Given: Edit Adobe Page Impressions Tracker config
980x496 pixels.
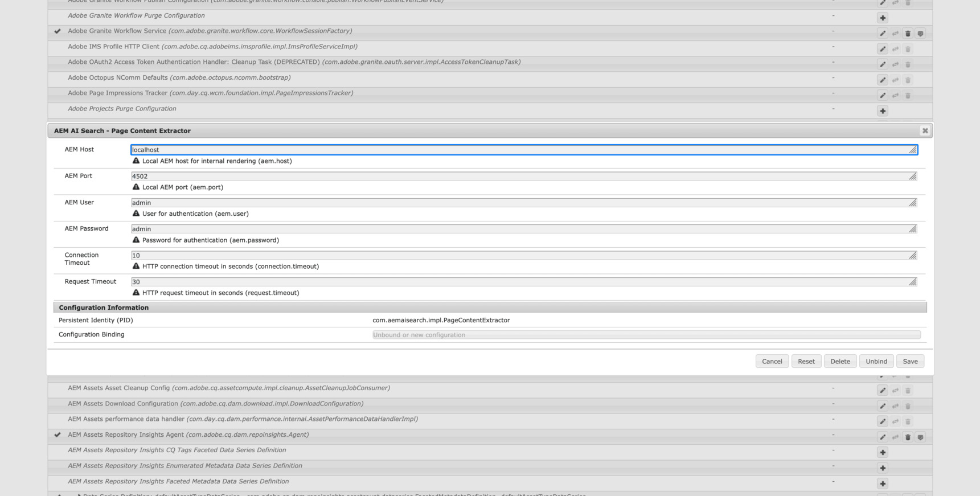Looking at the screenshot, I should point(883,96).
